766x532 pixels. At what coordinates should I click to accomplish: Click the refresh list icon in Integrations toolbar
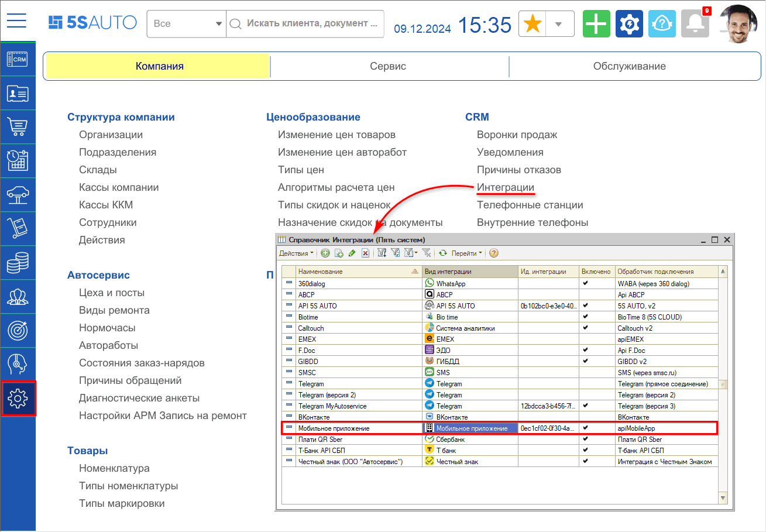click(443, 253)
